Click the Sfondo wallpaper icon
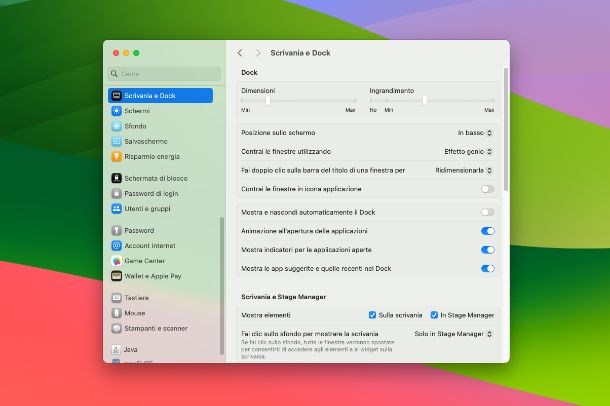The width and height of the screenshot is (610, 406). click(116, 126)
